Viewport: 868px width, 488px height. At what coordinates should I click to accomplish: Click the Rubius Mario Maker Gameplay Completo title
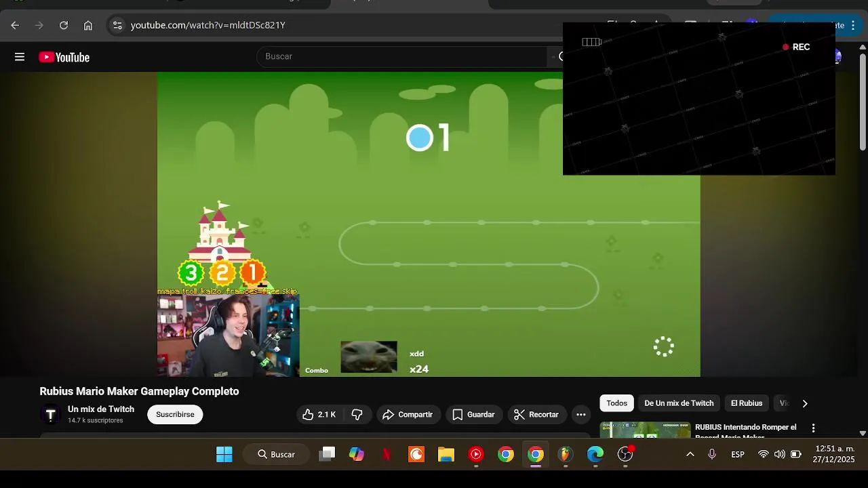pyautogui.click(x=140, y=391)
